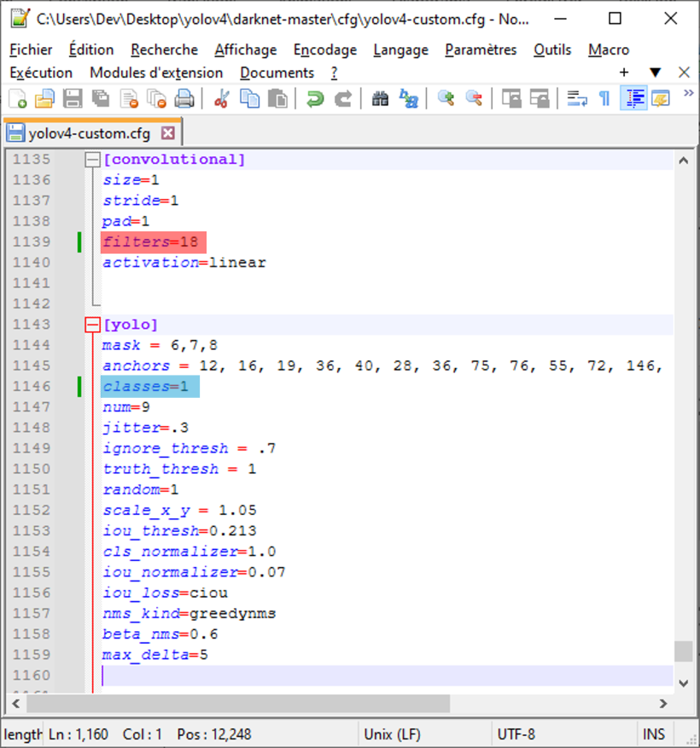Collapse the [convolutional] section fold marker
The width and height of the screenshot is (700, 748).
click(x=92, y=160)
